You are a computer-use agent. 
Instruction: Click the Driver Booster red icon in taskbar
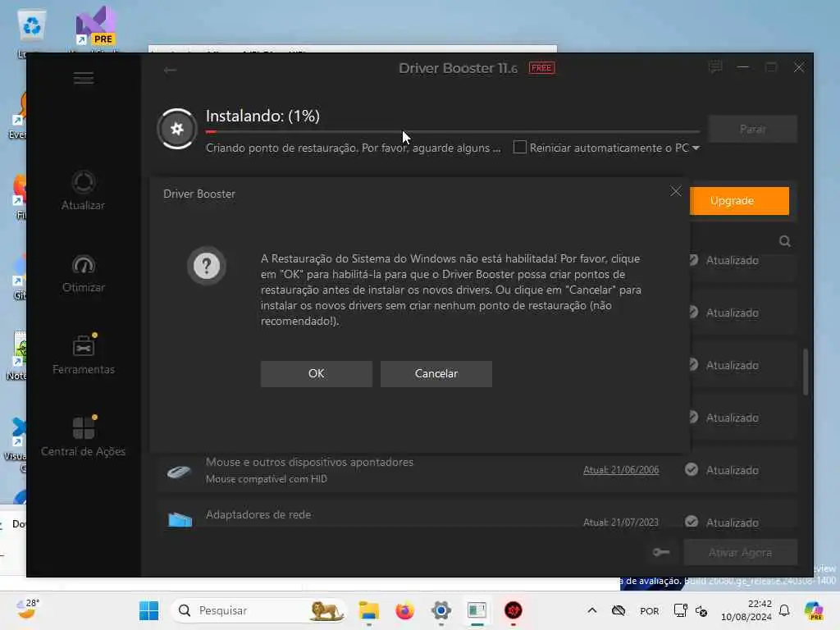pyautogui.click(x=514, y=610)
